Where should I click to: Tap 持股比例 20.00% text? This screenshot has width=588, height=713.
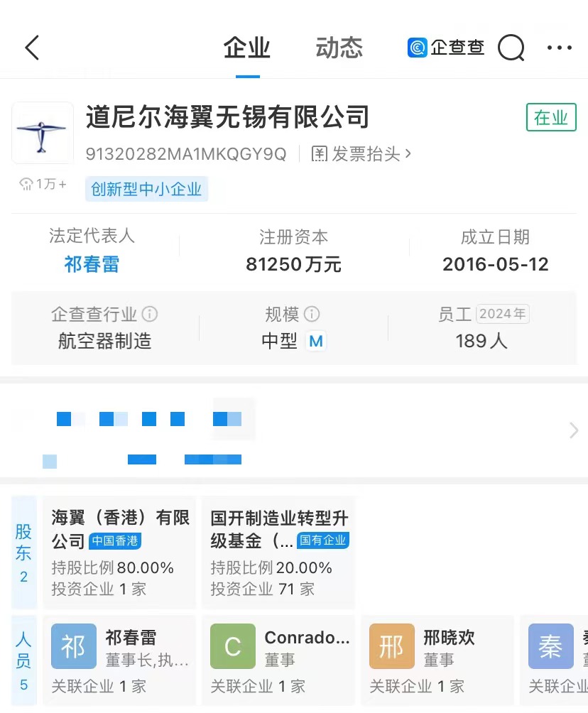(x=271, y=568)
